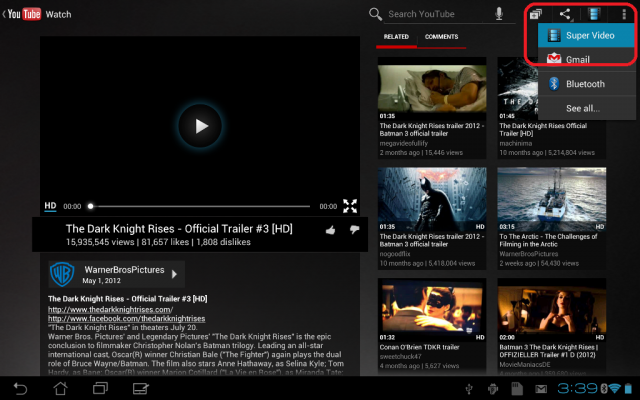
Task: Enter fullscreen with the expand icon
Action: tap(350, 206)
